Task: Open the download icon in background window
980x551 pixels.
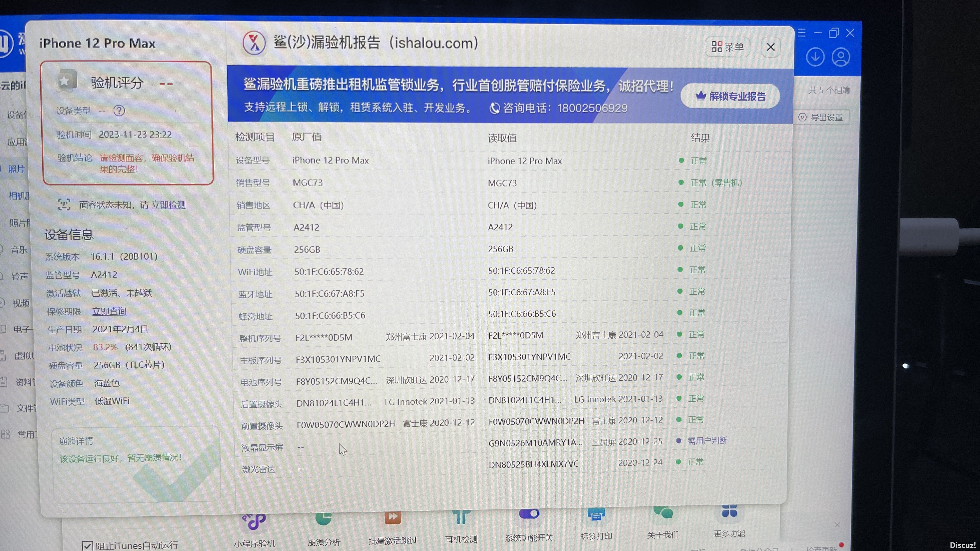Action: tap(815, 57)
